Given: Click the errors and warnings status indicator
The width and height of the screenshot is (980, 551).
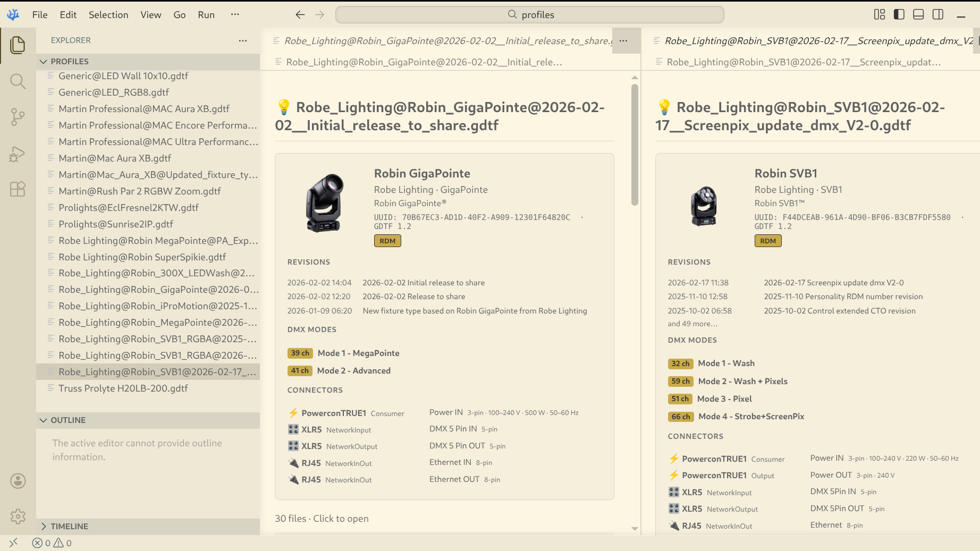Looking at the screenshot, I should [x=52, y=543].
